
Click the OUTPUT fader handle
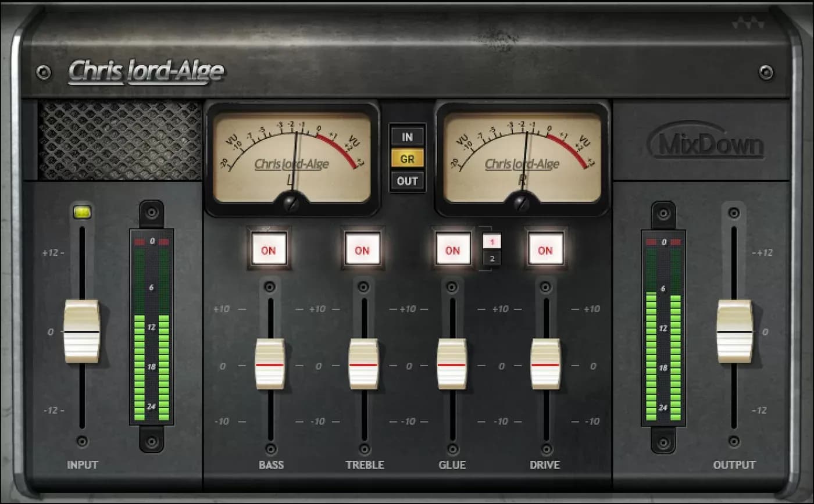735,331
